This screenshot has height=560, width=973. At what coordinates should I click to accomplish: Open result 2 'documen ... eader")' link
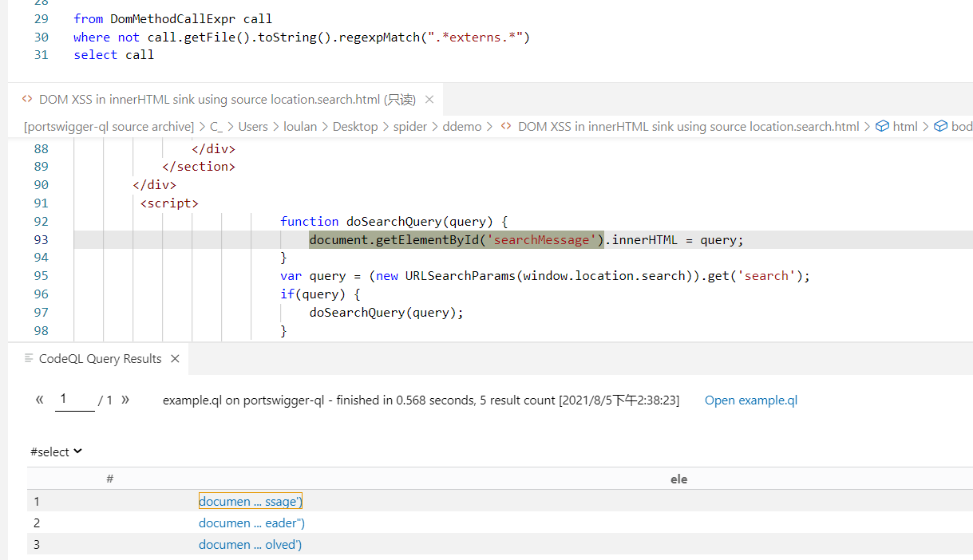252,523
